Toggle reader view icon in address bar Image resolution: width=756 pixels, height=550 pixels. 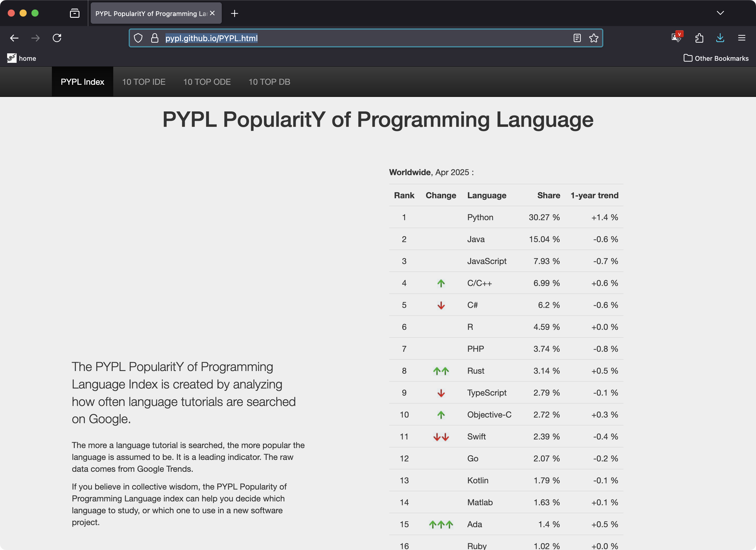577,38
